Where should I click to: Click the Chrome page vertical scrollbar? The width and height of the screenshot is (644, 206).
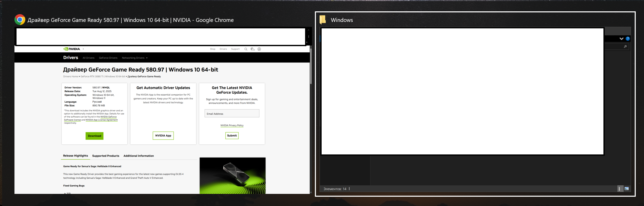point(311,66)
